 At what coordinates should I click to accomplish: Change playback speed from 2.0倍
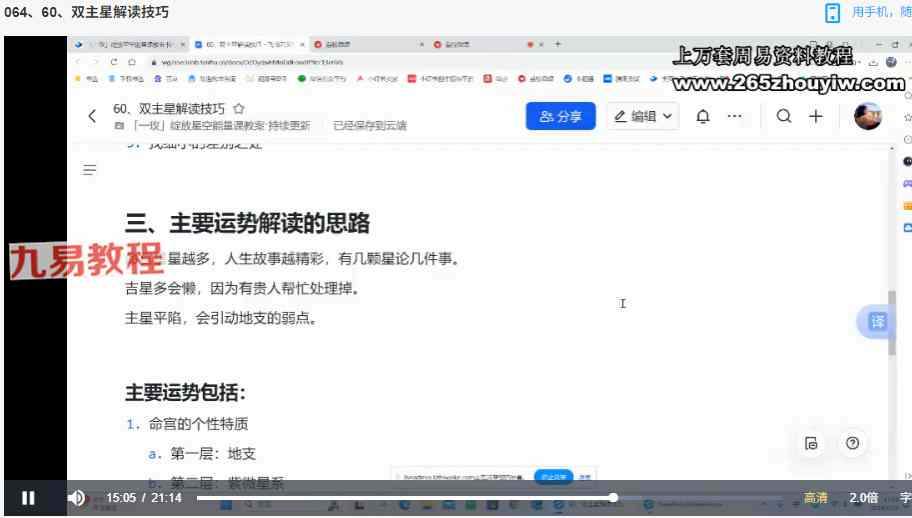(863, 497)
